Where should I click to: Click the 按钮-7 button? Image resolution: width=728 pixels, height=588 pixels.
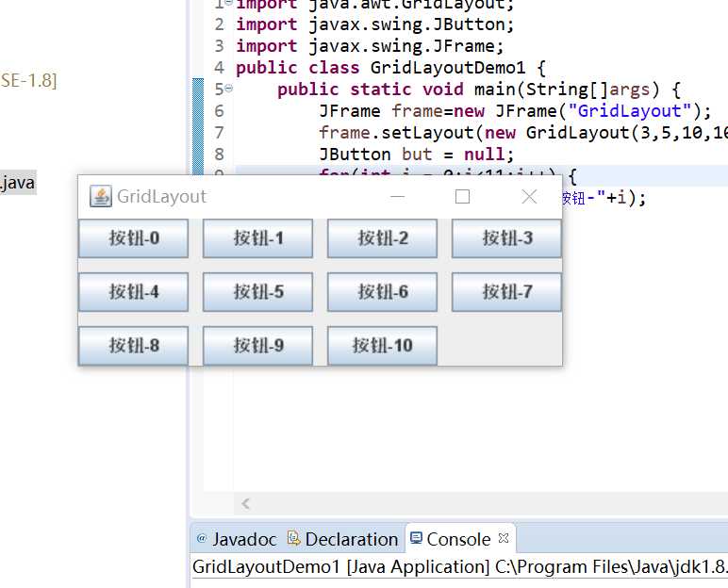click(506, 292)
